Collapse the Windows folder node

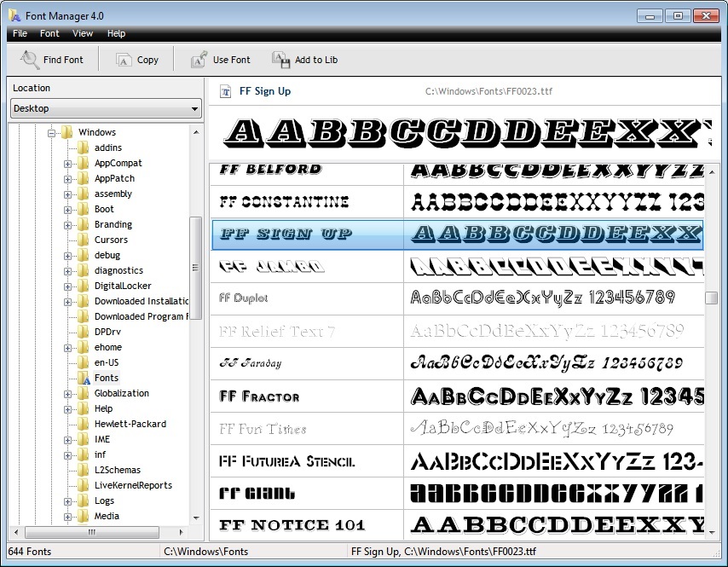pos(51,133)
